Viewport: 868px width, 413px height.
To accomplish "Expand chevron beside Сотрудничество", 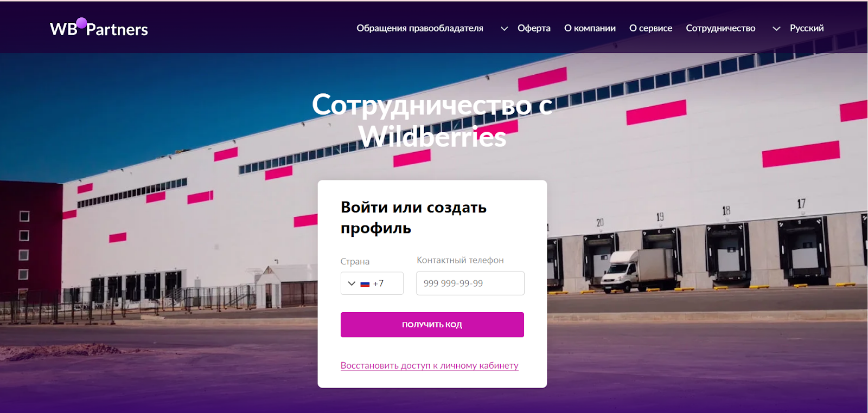I will [x=776, y=29].
